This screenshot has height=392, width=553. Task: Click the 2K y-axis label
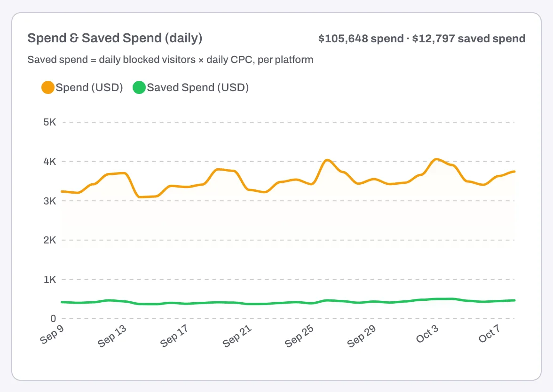click(x=50, y=240)
